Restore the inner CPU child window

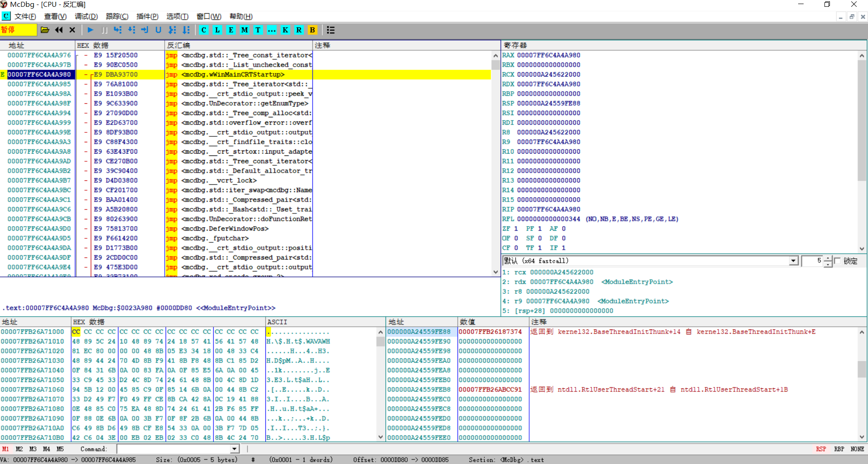(852, 17)
